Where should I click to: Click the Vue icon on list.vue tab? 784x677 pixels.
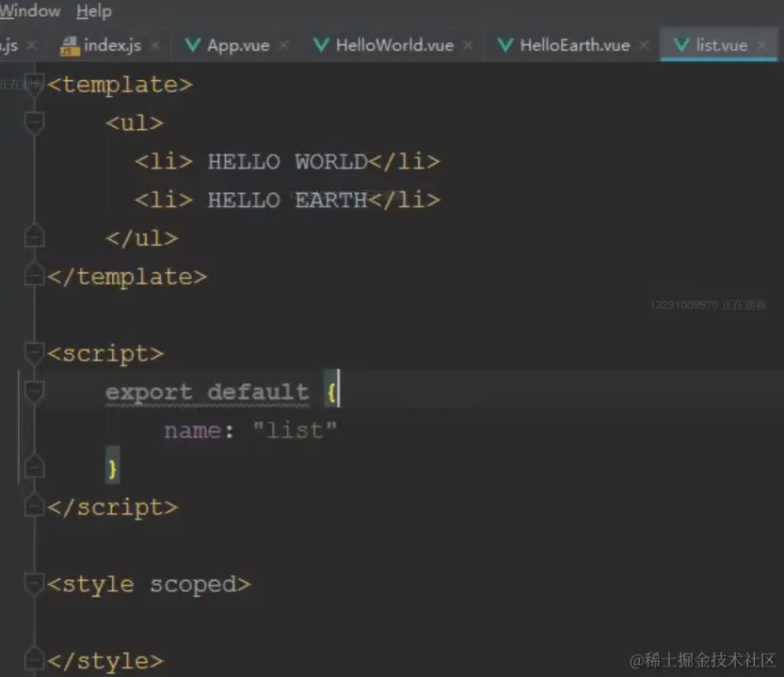[x=681, y=45]
